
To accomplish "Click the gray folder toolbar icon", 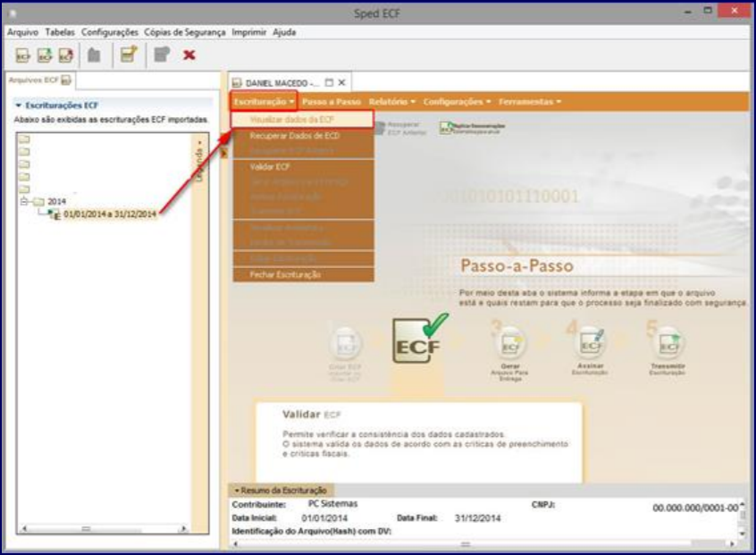I will coord(94,55).
